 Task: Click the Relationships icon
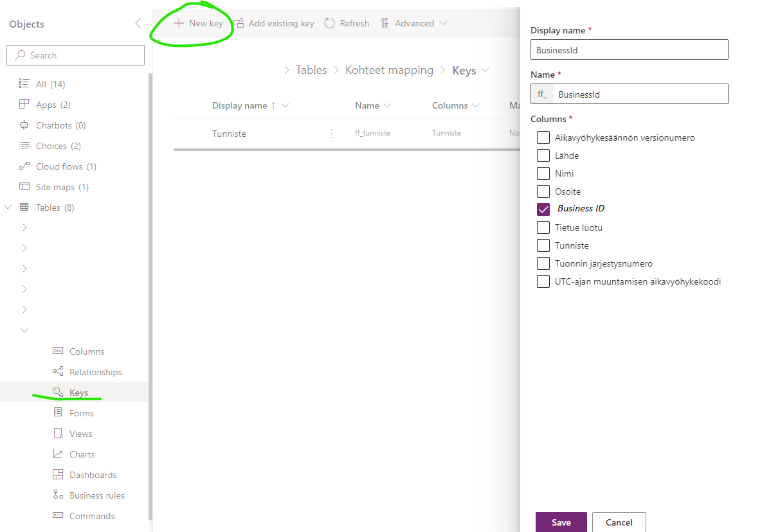(x=58, y=371)
